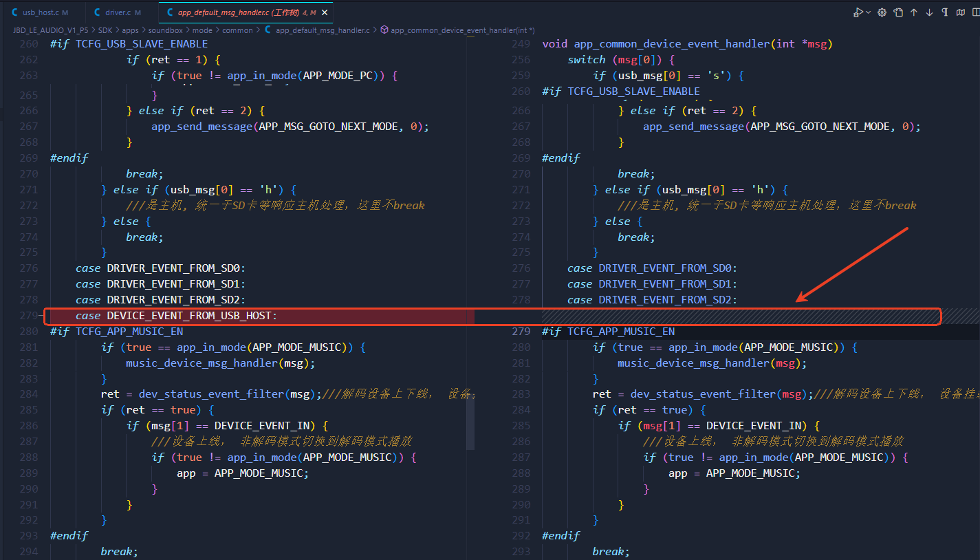Click the map icon in editor toolbar
This screenshot has width=980, height=560.
pos(961,12)
